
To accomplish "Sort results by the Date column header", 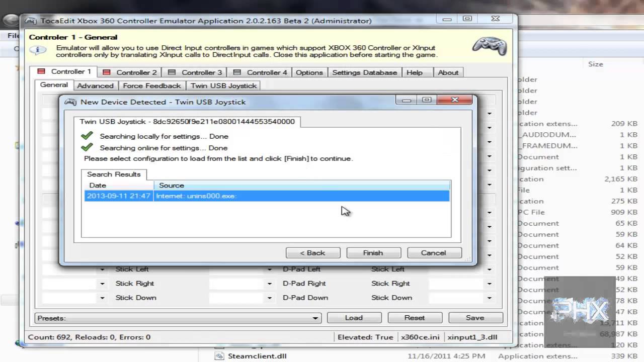I will [119, 185].
